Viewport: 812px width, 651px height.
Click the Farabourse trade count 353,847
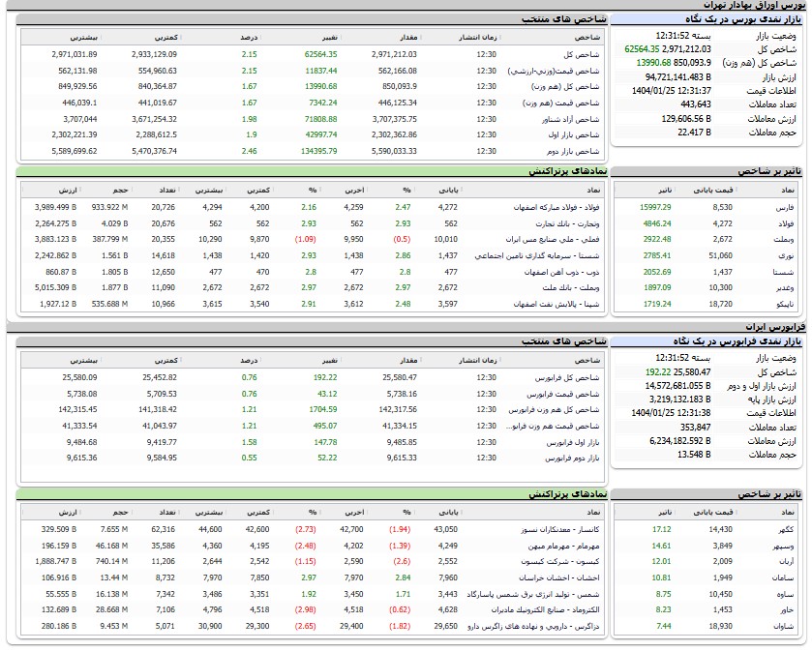pos(695,428)
